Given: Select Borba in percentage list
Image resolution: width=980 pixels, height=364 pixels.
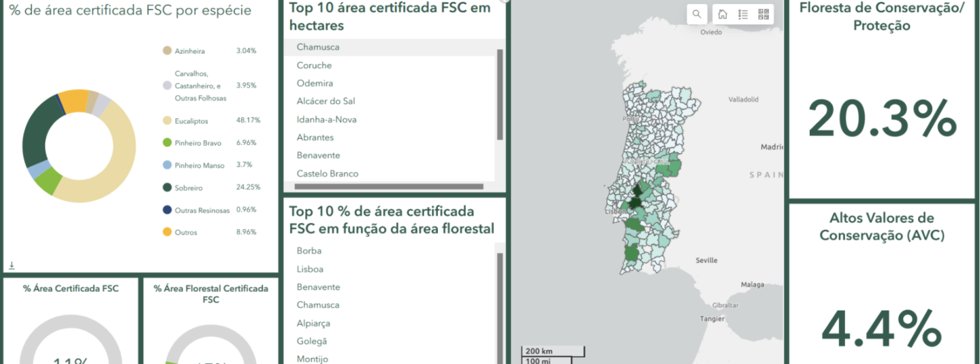Looking at the screenshot, I should point(390,251).
